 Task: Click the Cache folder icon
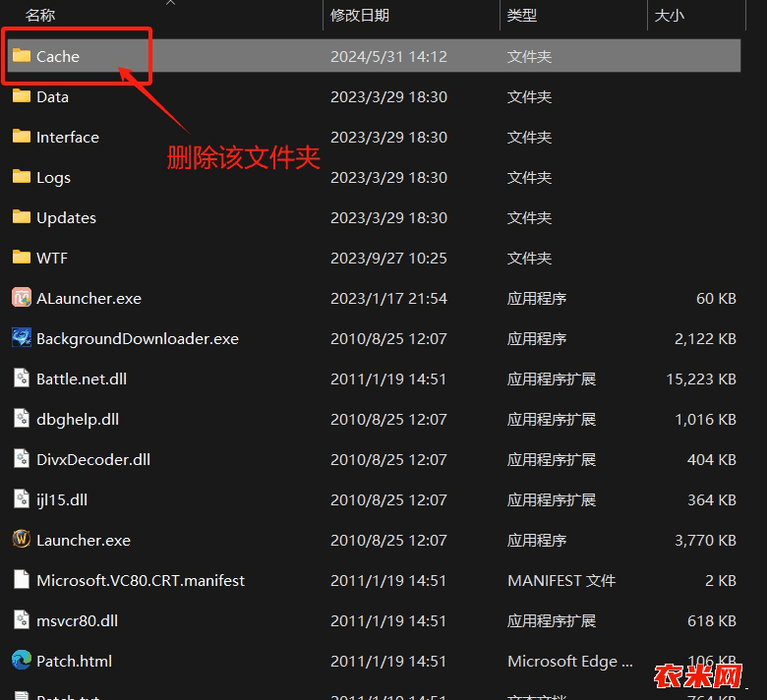click(x=21, y=56)
